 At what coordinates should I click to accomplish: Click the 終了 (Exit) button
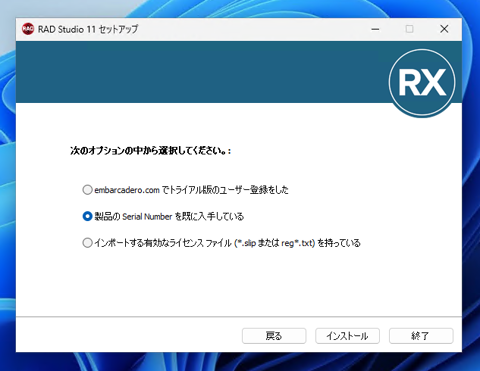(421, 336)
